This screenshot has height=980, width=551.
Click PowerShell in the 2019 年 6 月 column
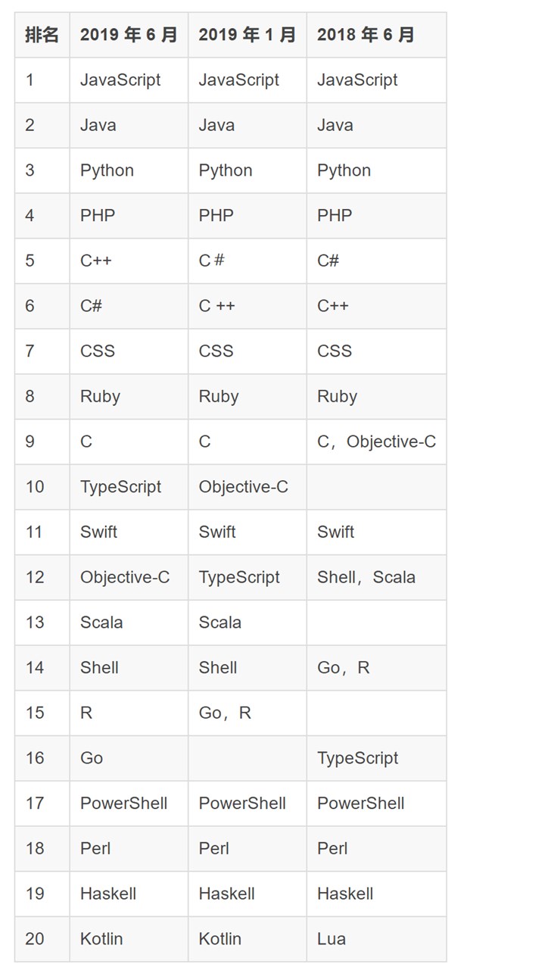tap(123, 804)
